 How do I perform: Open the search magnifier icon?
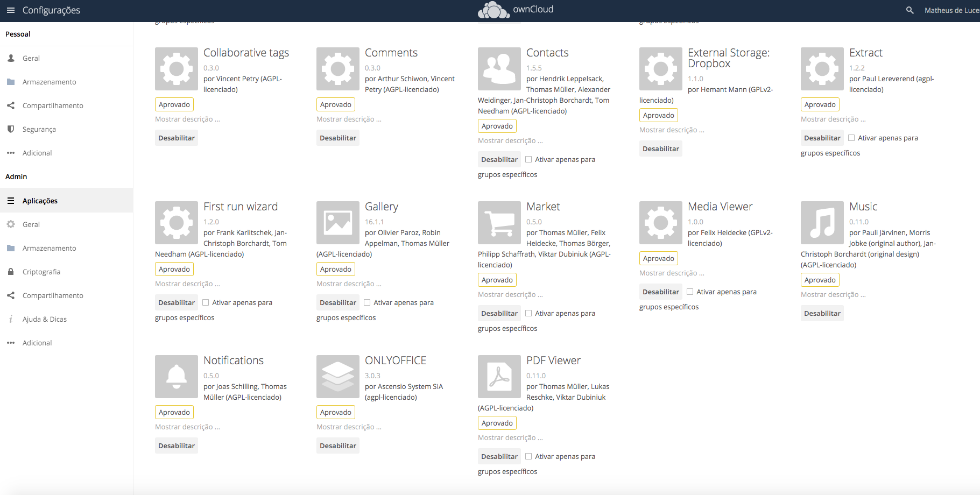[910, 10]
